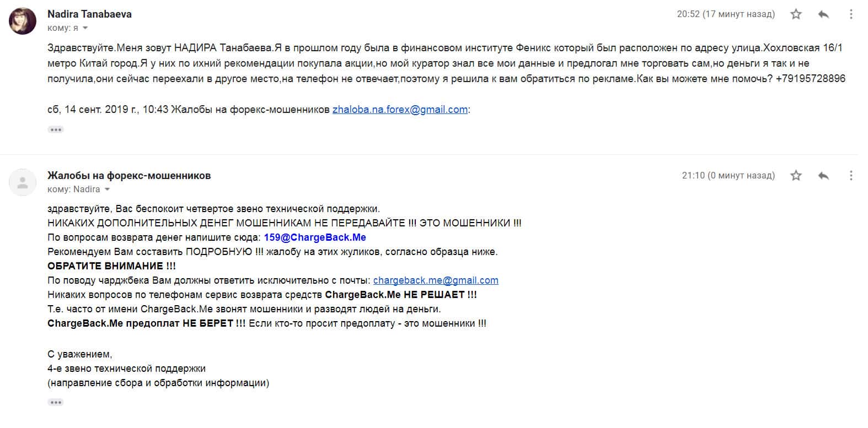This screenshot has height=428, width=868.
Task: Click the 21:10 message timestamp
Action: pos(728,176)
